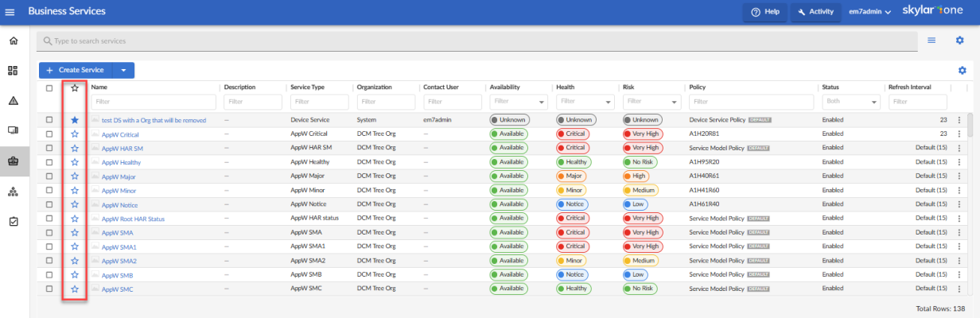The width and height of the screenshot is (980, 318).
Task: Open the AppW Root HAR Status service link
Action: coord(133,219)
